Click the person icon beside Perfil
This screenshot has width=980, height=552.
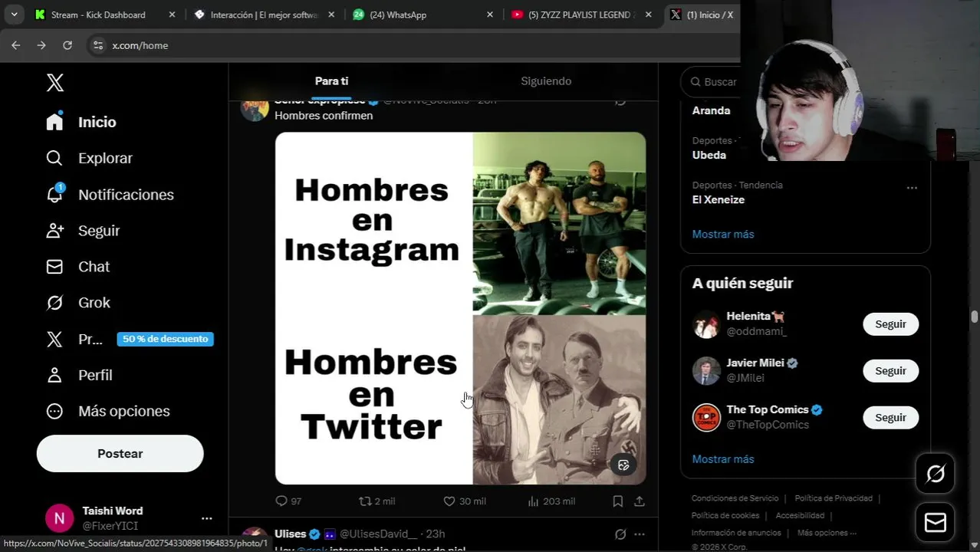tap(54, 375)
